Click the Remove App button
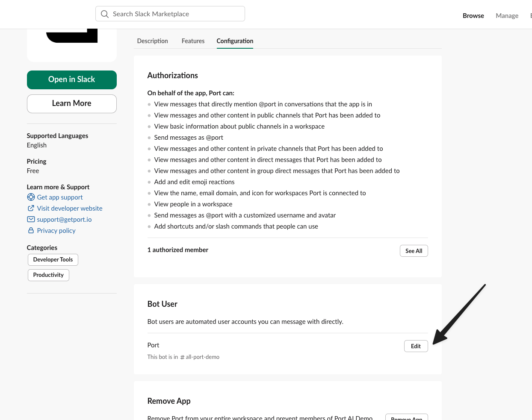532x420 pixels. pos(406,417)
